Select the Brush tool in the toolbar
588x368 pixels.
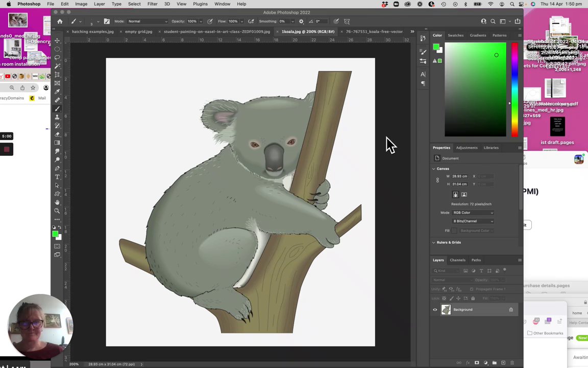57,108
